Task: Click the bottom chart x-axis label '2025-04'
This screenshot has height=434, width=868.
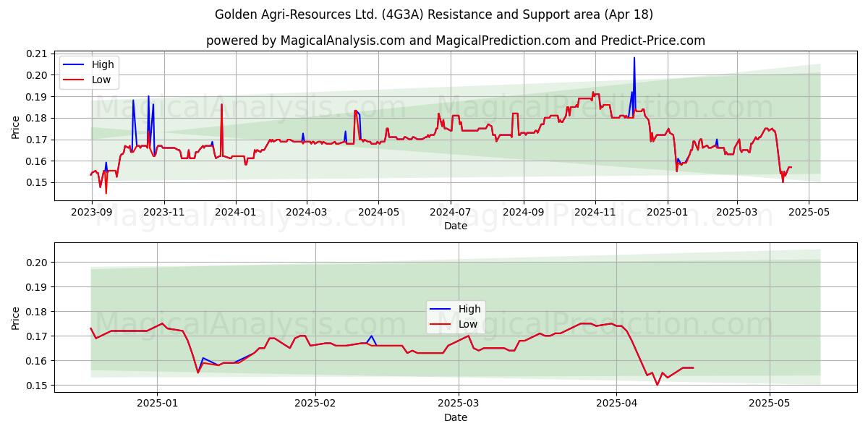Action: (x=616, y=404)
